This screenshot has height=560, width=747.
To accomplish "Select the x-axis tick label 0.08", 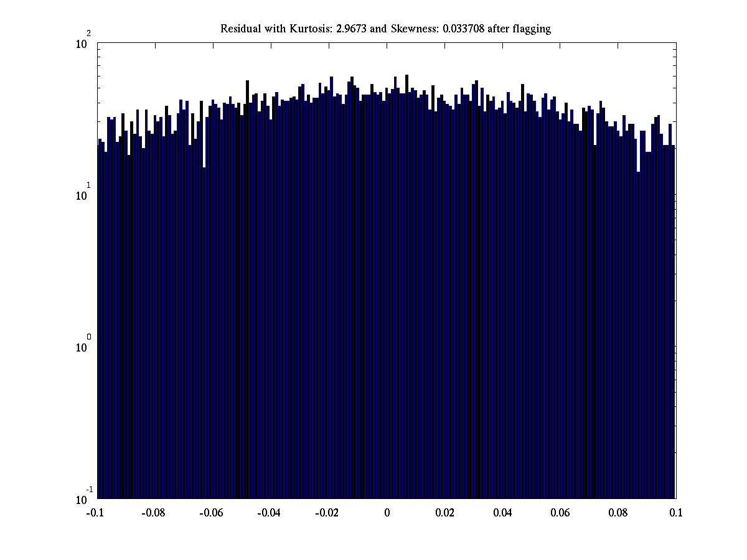I will pos(618,513).
